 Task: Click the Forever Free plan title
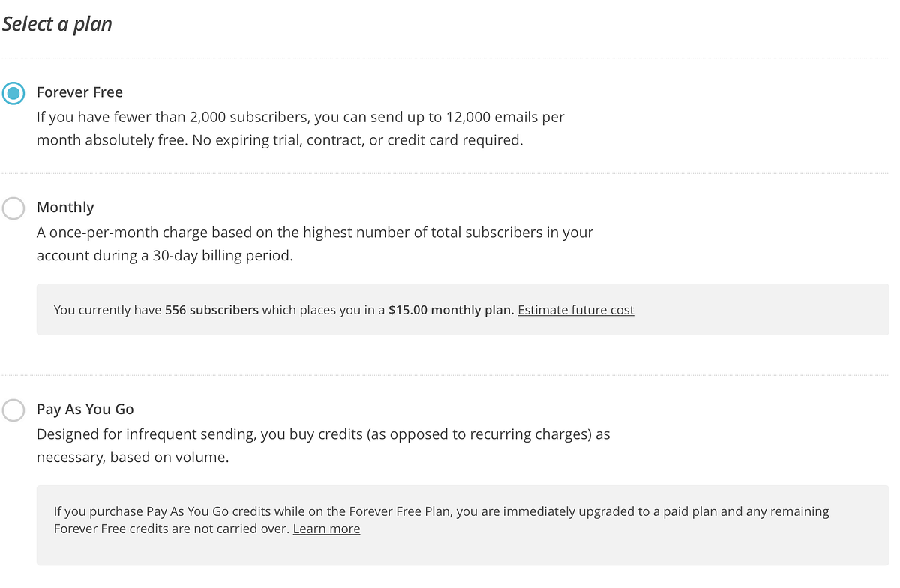point(79,92)
